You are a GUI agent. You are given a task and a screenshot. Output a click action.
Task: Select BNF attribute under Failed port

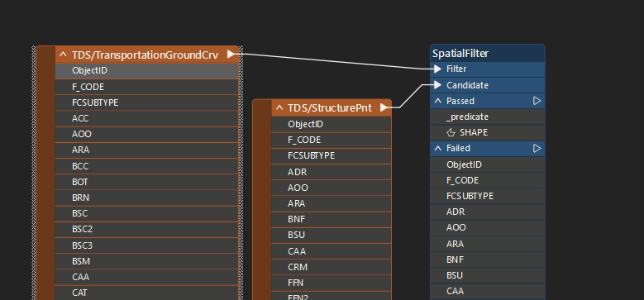click(x=488, y=260)
